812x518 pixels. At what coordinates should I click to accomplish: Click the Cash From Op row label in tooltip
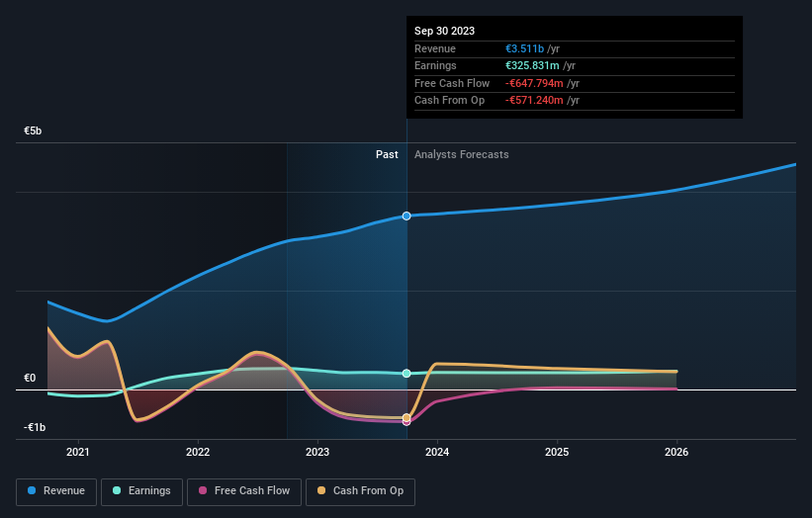click(449, 101)
